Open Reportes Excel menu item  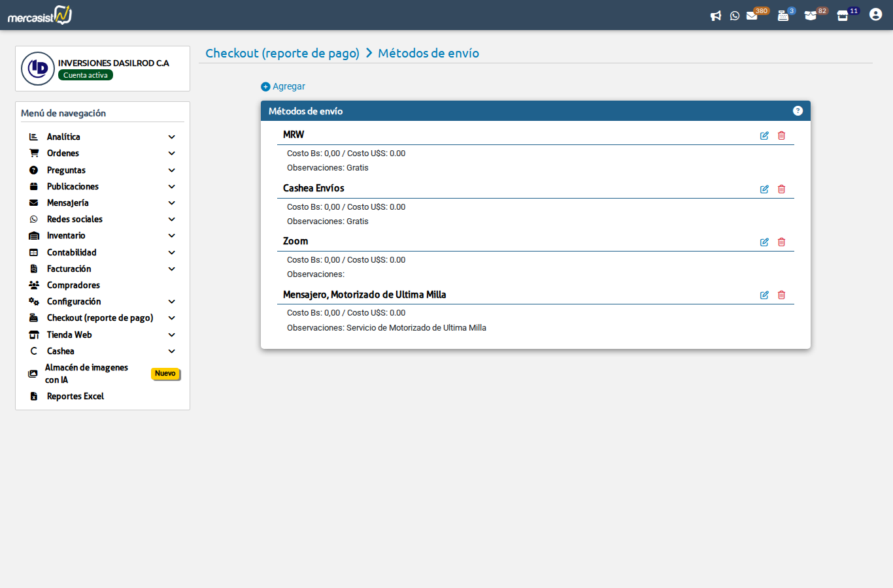click(75, 397)
